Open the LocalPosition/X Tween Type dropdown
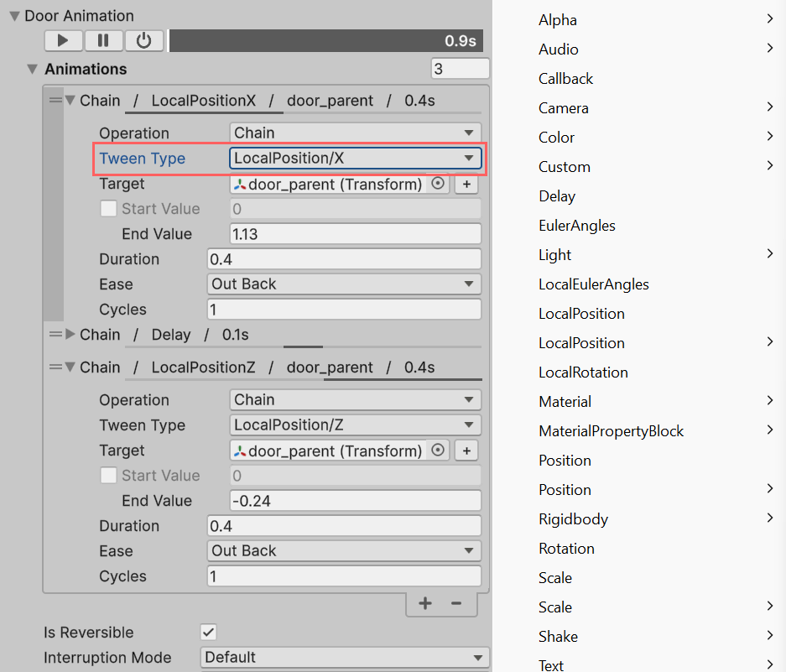 356,158
